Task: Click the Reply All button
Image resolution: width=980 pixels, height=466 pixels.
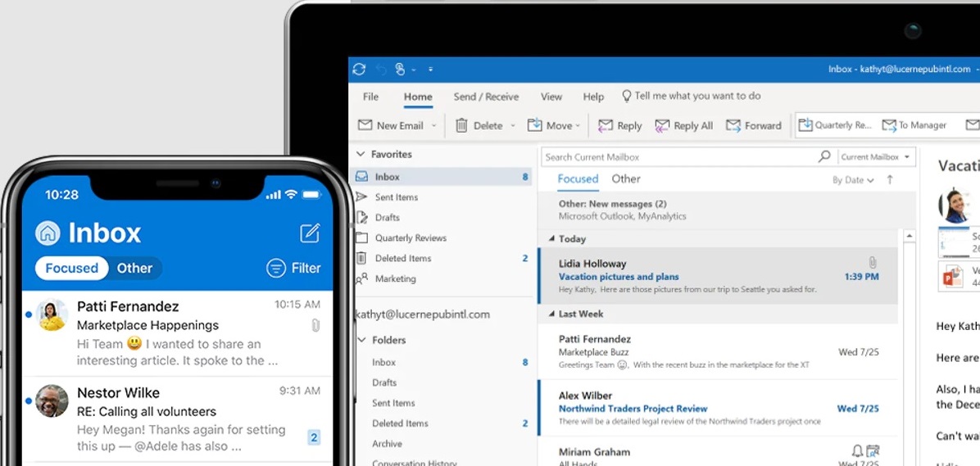Action: click(x=683, y=125)
